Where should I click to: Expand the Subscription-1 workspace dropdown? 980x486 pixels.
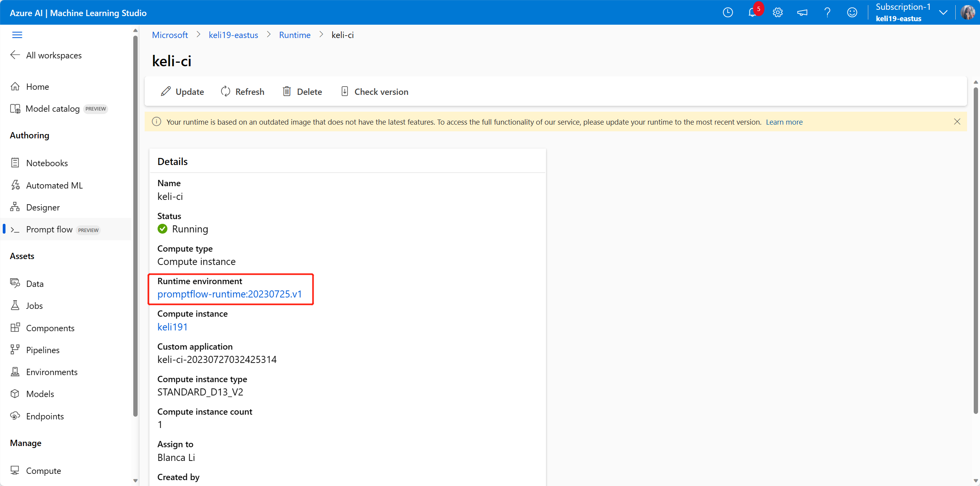pos(943,13)
